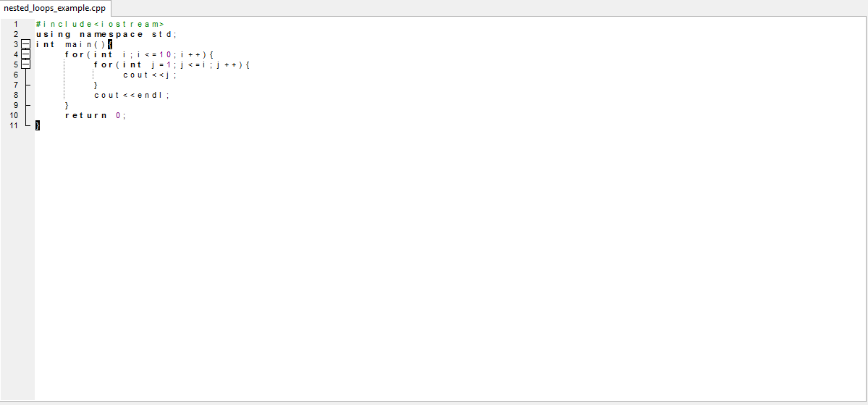Click the 'namespace' keyword
This screenshot has width=868, height=405.
tap(111, 34)
